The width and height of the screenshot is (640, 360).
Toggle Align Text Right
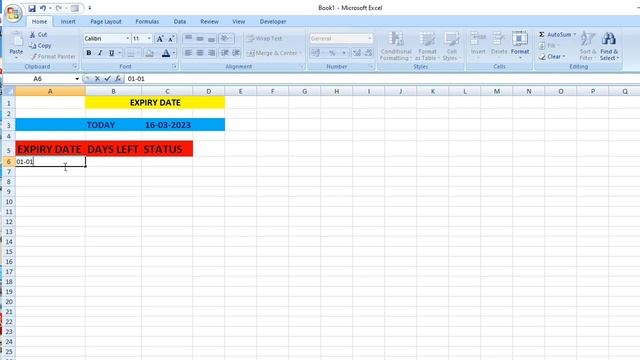pos(211,53)
